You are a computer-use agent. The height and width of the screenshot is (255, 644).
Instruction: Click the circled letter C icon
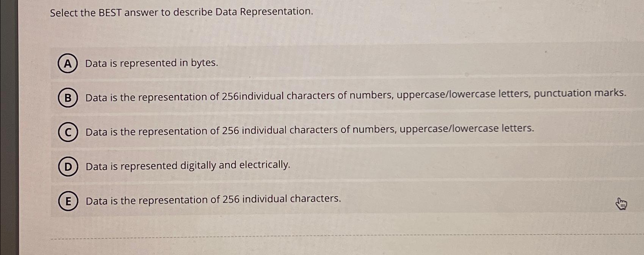(x=68, y=132)
